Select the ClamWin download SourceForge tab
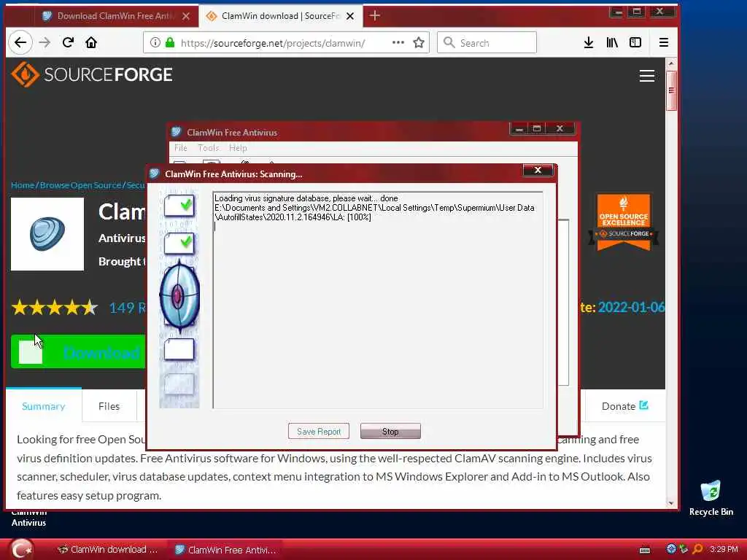The image size is (747, 560). tap(281, 16)
